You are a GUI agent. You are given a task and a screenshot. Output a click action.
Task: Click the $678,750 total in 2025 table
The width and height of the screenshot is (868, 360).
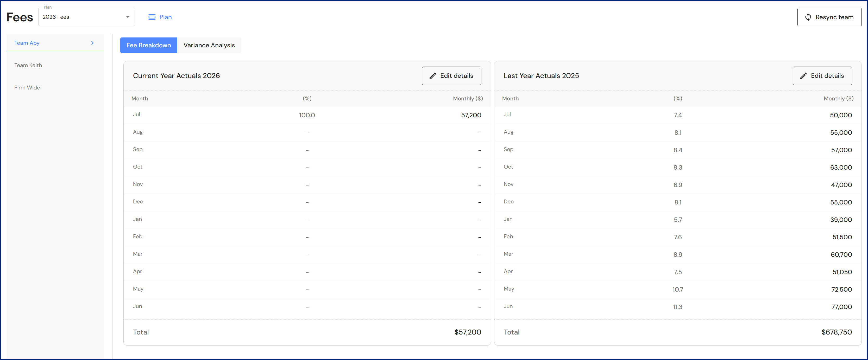click(x=836, y=332)
